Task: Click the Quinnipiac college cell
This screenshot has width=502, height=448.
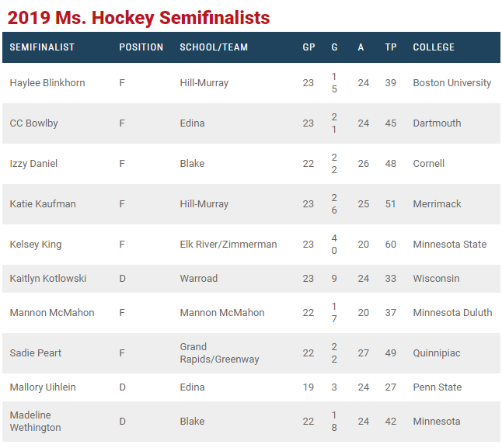Action: click(436, 353)
